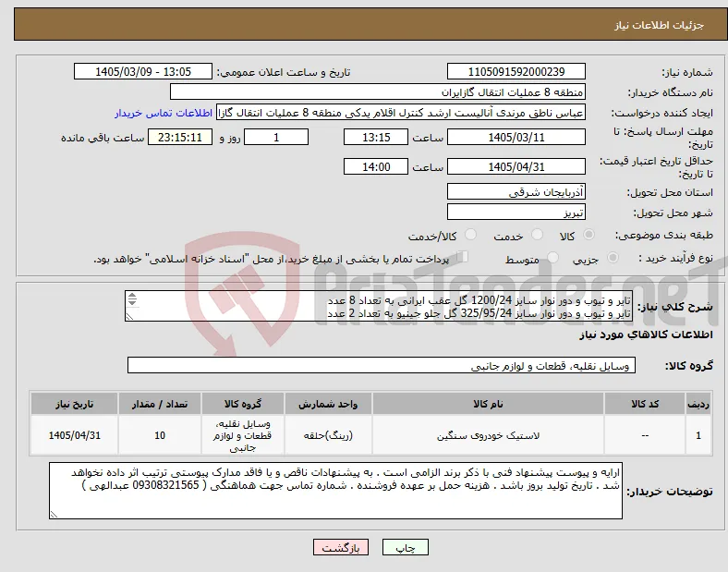The height and width of the screenshot is (572, 728).
Task: Click the price validity date field 1405/04/31
Action: point(516,166)
